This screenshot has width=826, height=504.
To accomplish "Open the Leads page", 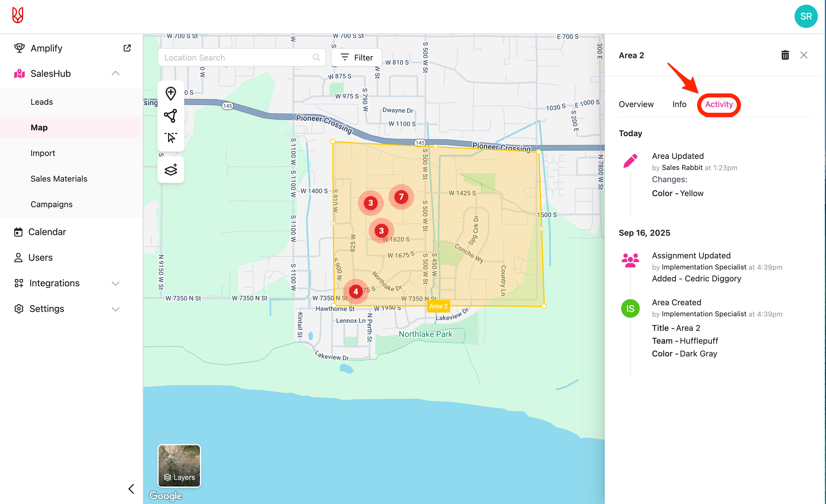I will (42, 102).
